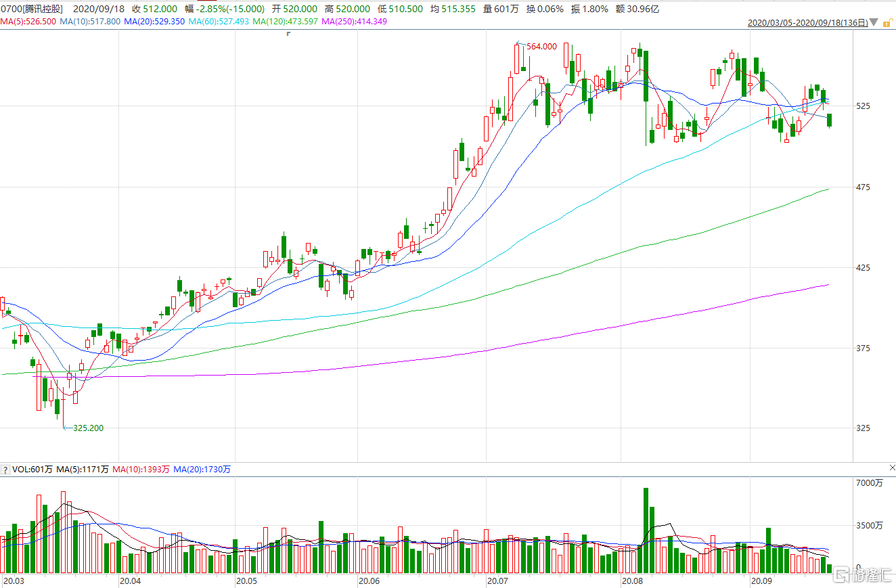Select the MA(120):473.597 indicator label

[x=286, y=22]
